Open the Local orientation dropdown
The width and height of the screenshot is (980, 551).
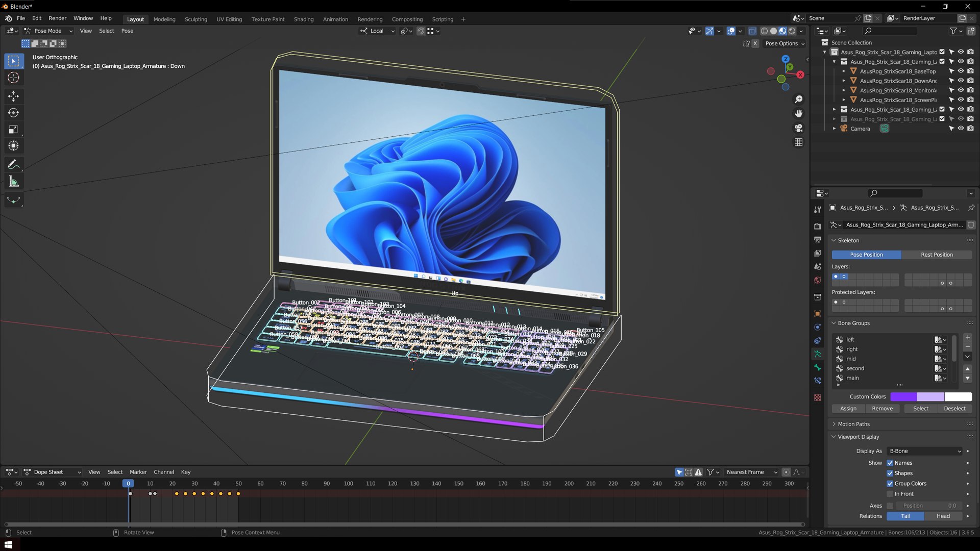tap(377, 31)
